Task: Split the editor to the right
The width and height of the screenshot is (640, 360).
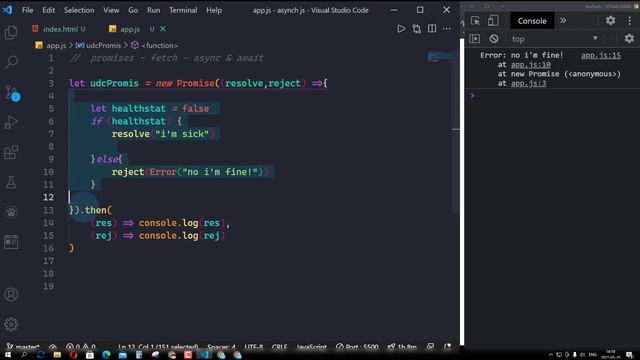Action: [432, 29]
